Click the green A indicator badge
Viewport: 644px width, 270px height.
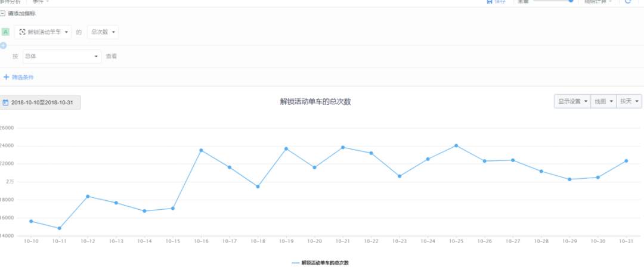(x=5, y=32)
